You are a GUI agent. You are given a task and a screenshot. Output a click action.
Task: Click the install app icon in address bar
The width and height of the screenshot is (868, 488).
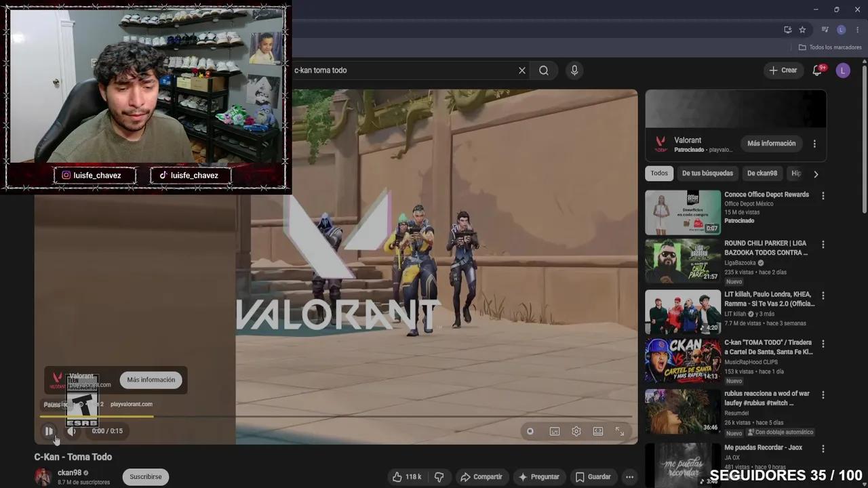[787, 30]
